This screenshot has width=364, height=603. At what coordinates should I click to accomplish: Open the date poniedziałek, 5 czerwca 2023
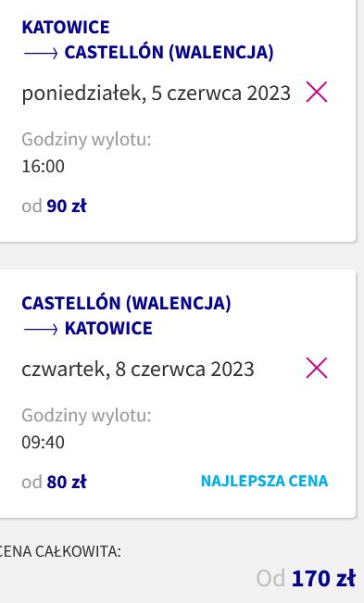(156, 94)
